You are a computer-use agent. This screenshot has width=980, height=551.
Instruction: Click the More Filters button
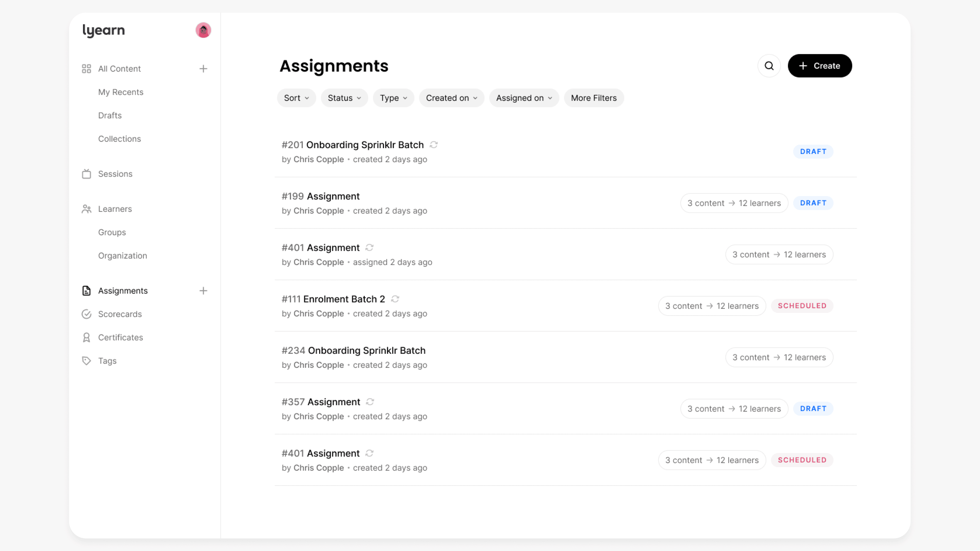pos(593,98)
